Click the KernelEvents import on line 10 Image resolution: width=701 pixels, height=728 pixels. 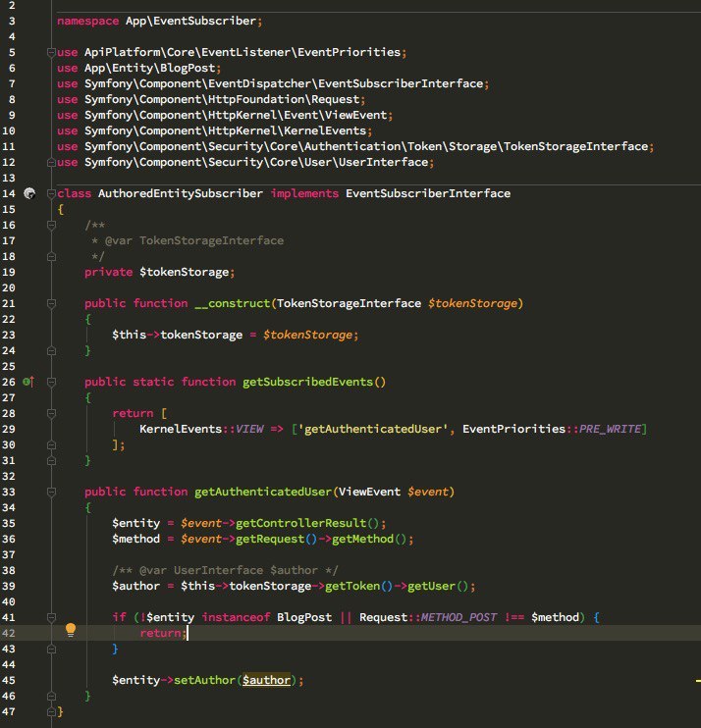(x=325, y=130)
